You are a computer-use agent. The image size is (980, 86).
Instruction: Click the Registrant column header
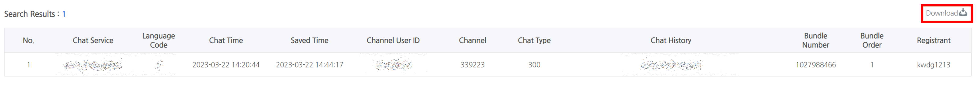(934, 40)
